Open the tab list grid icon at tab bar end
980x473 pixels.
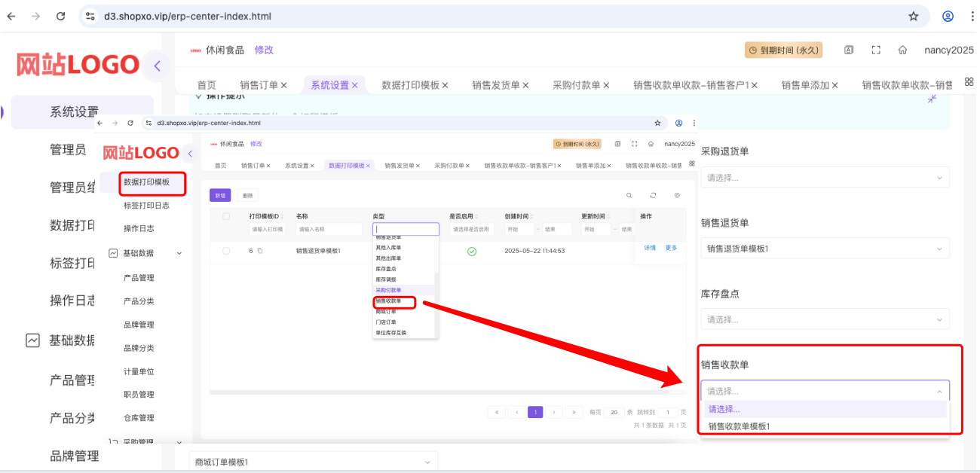click(x=969, y=81)
